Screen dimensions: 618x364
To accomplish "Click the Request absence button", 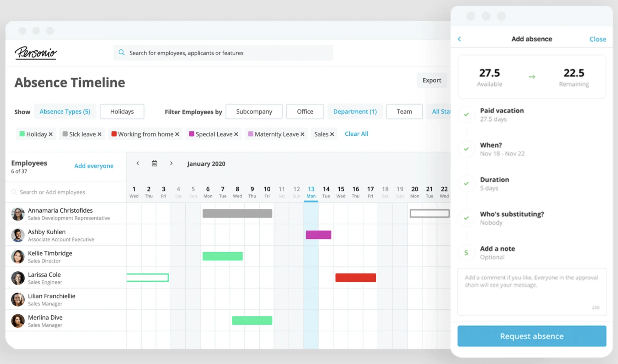I will point(532,336).
